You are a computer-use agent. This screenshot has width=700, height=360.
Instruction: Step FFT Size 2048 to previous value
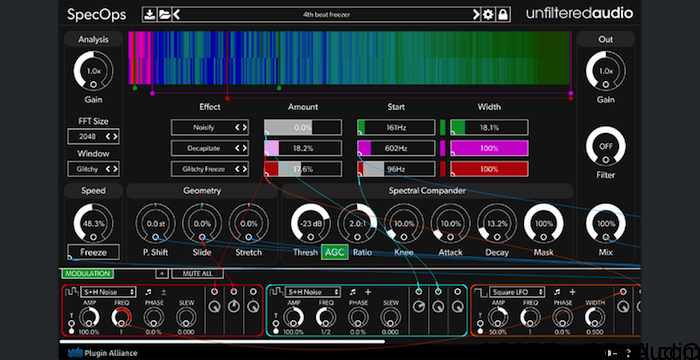pos(108,137)
